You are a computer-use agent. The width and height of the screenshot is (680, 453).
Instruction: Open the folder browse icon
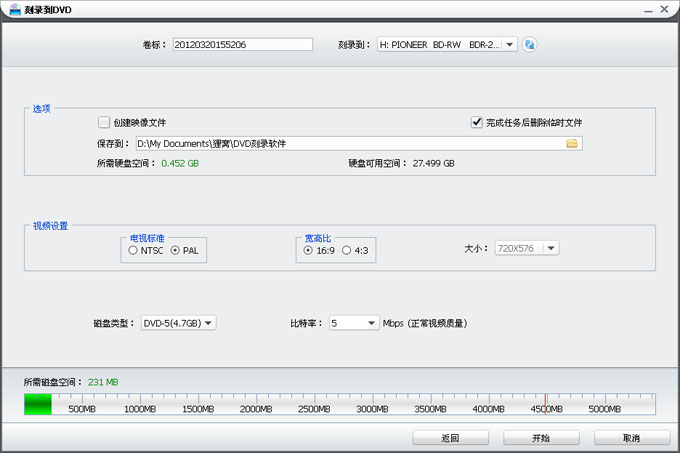pos(572,143)
